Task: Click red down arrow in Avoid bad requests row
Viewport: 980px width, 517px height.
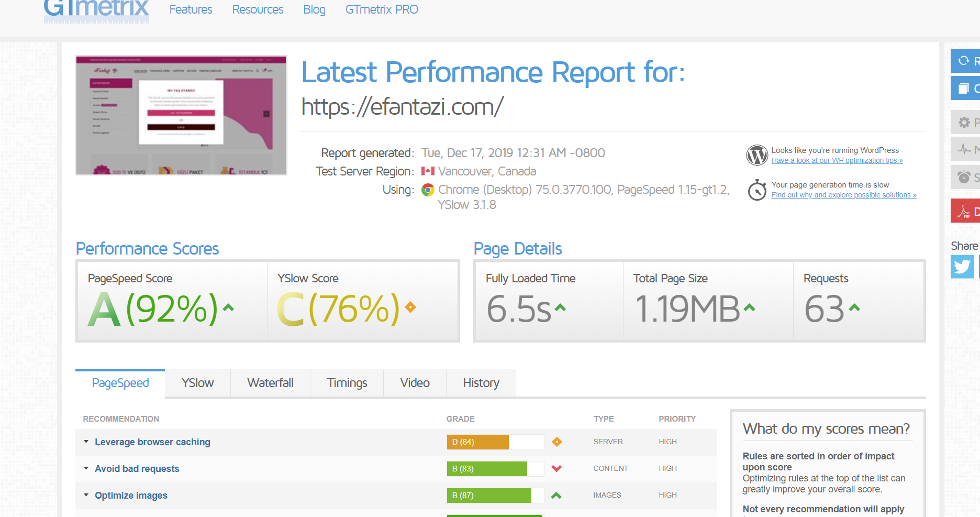Action: (x=556, y=468)
